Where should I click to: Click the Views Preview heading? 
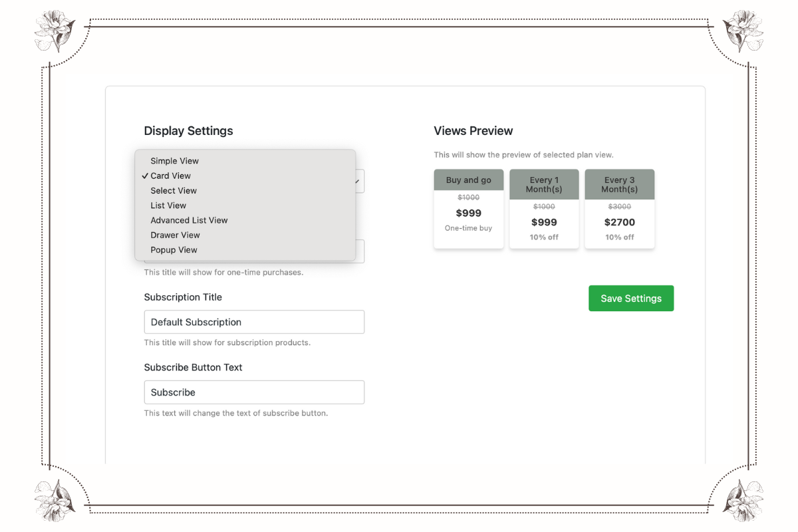[x=473, y=131]
